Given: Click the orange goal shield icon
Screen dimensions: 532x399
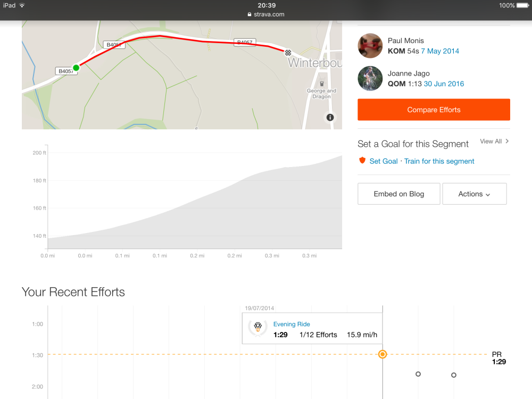Looking at the screenshot, I should (x=362, y=161).
